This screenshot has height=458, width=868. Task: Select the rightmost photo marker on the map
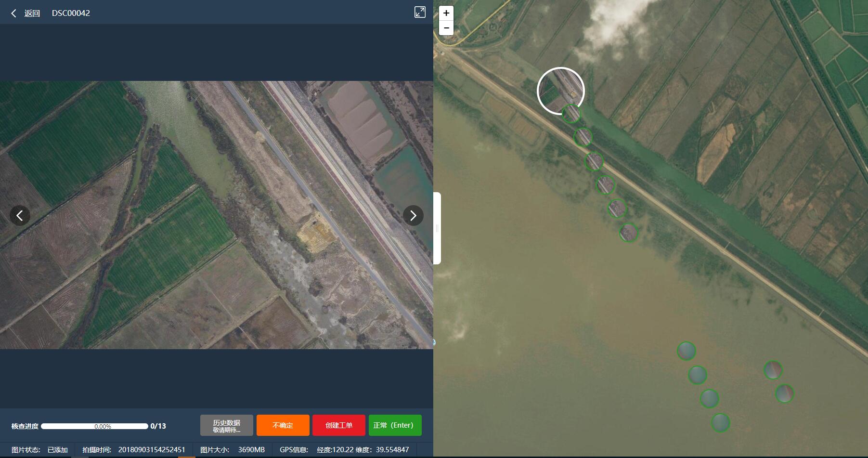tap(784, 393)
